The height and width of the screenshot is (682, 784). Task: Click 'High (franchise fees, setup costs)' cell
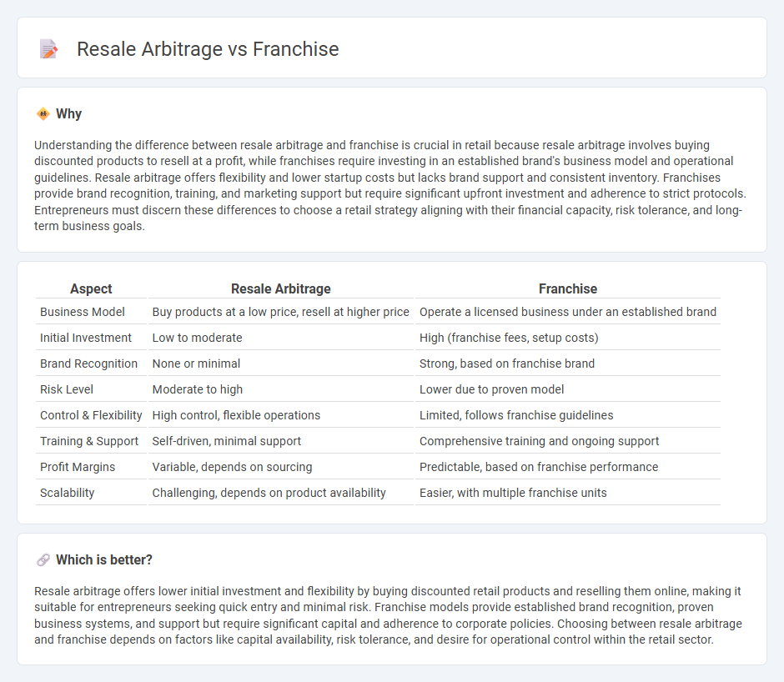point(567,338)
